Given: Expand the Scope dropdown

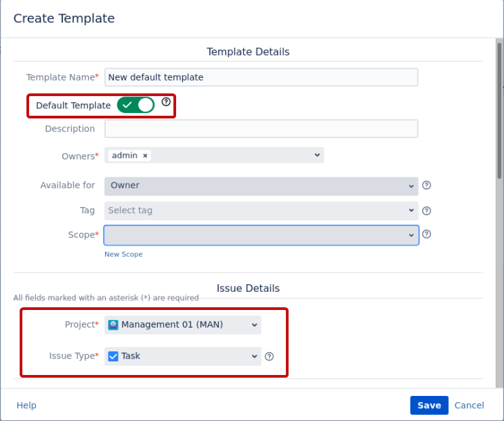Looking at the screenshot, I should point(261,235).
